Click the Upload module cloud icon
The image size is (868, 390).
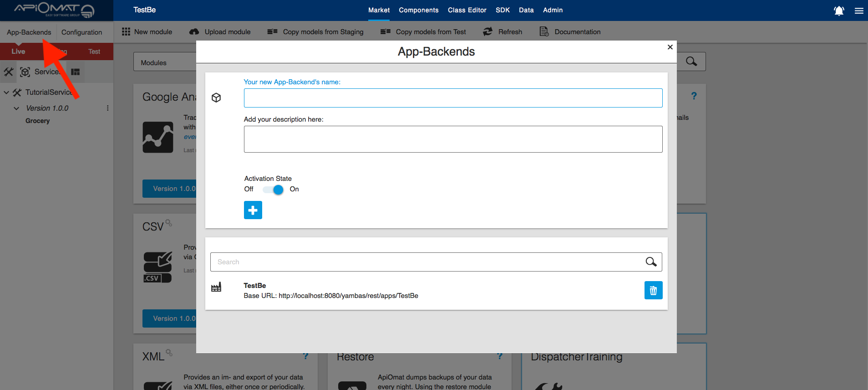(x=194, y=31)
